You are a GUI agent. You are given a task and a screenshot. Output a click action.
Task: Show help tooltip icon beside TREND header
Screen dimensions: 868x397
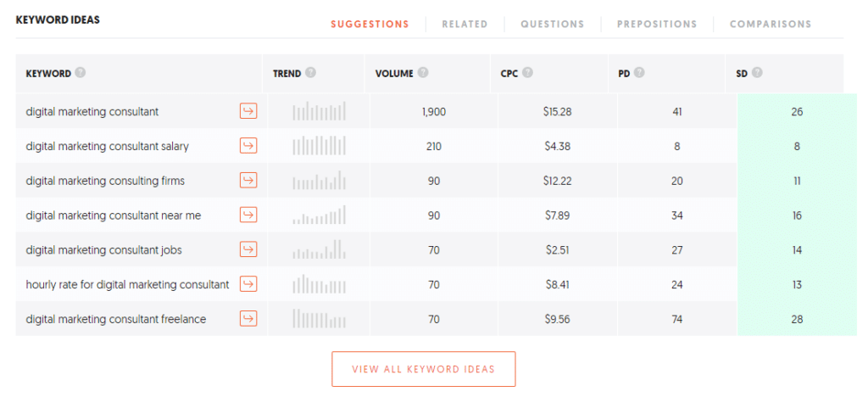(310, 73)
